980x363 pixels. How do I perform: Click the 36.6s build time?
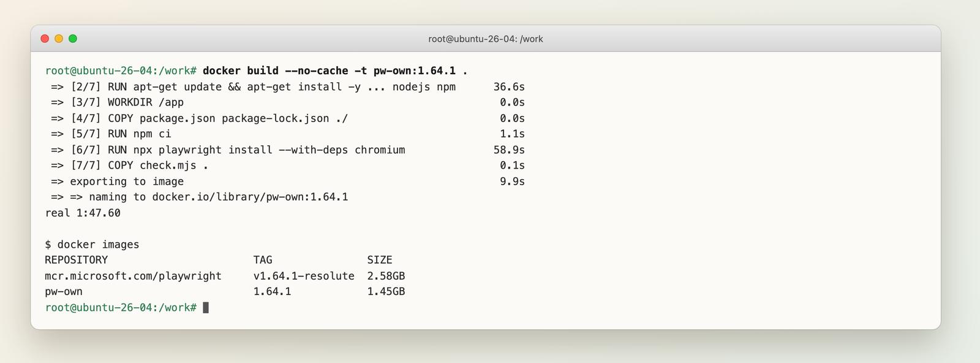509,86
